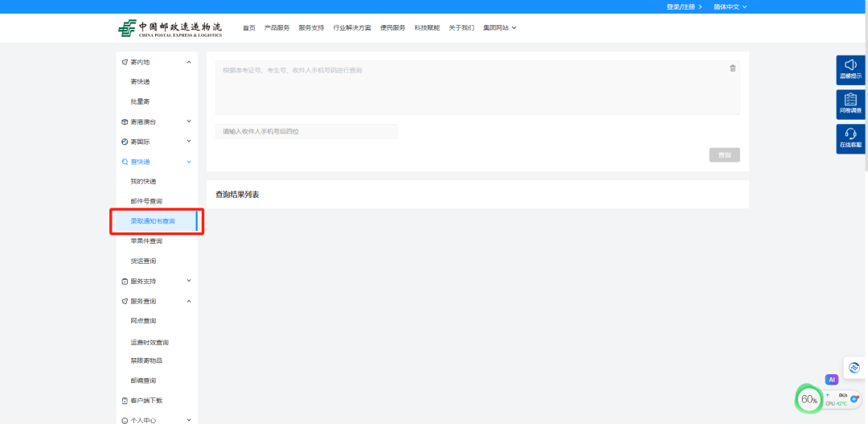
Task: Click the 寄内地 sidebar icon
Action: (125, 62)
